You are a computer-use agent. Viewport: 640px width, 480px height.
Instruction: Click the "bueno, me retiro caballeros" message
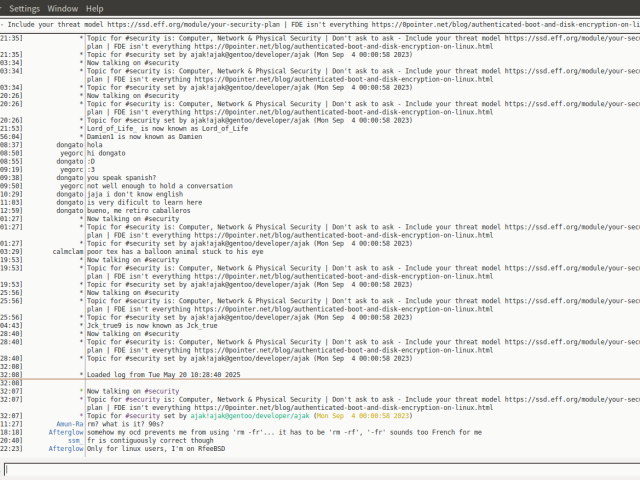point(142,211)
